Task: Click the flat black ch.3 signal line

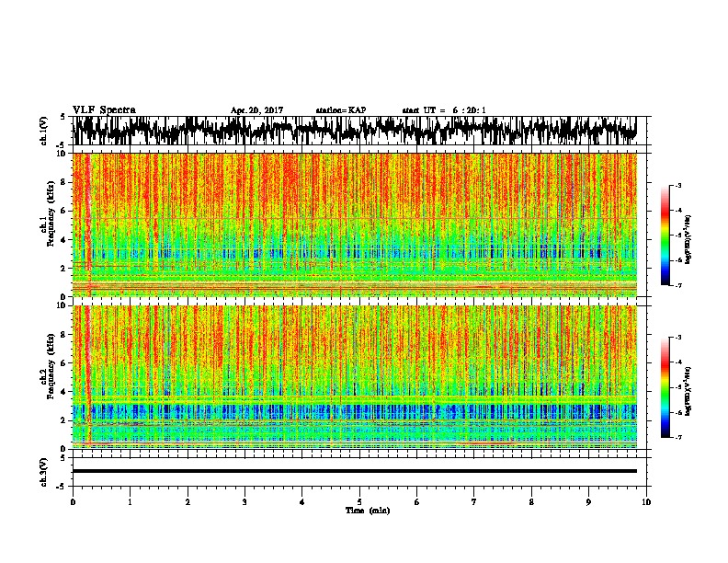Action: click(354, 471)
